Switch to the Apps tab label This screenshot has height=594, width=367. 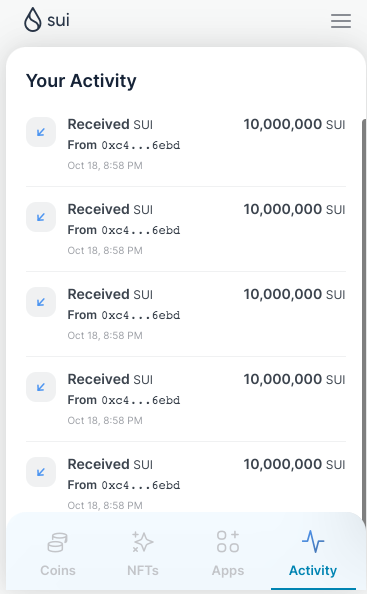coord(228,571)
